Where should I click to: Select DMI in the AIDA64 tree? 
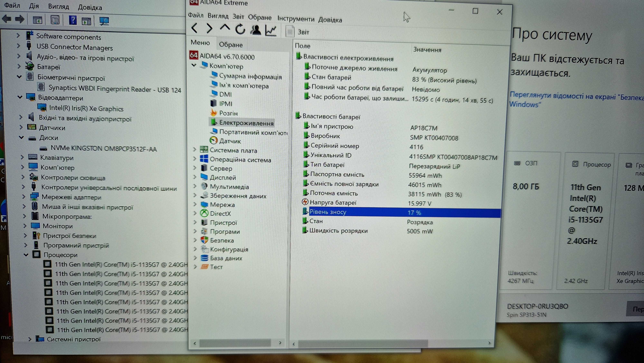point(225,94)
